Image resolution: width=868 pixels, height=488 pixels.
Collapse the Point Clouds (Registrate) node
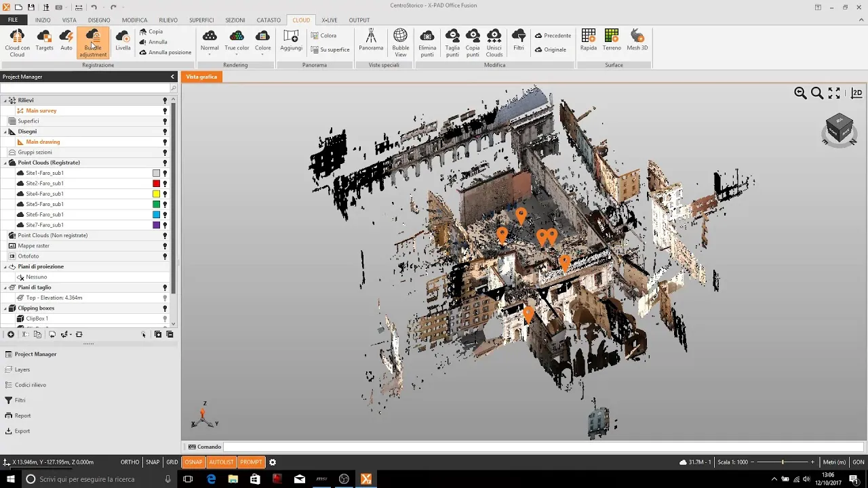point(5,163)
